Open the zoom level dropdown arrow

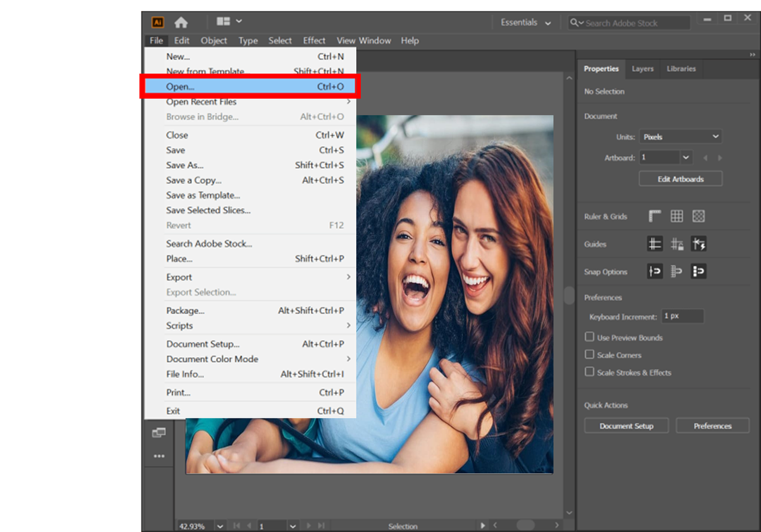pyautogui.click(x=220, y=526)
